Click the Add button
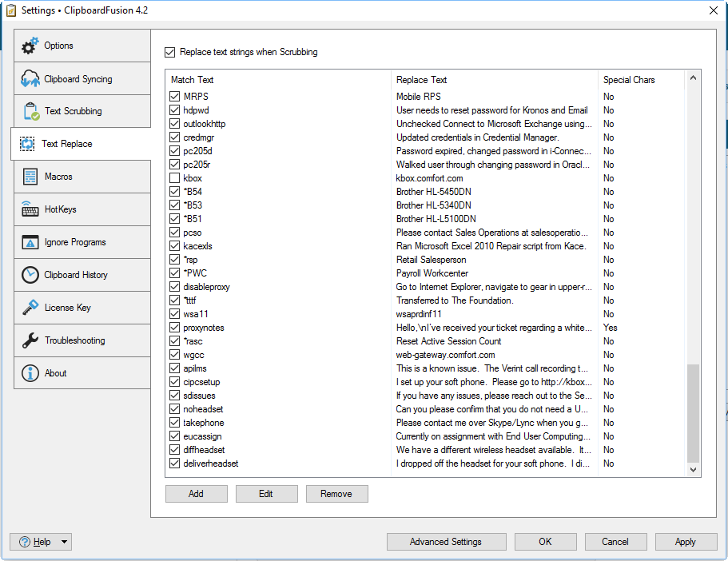The image size is (728, 561). [x=196, y=494]
